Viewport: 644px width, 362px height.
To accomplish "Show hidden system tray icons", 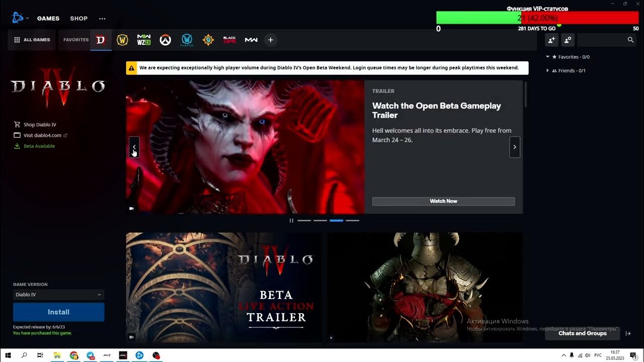I will click(563, 355).
